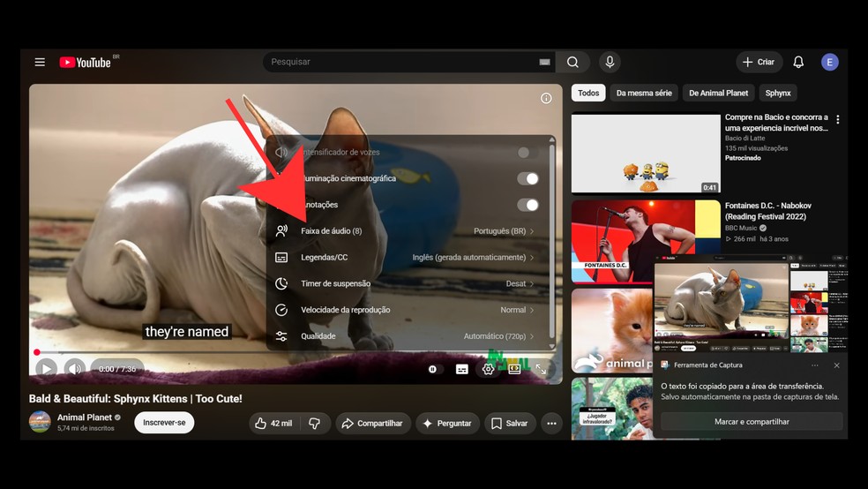Click the Bacio di Latte ad title

click(776, 123)
